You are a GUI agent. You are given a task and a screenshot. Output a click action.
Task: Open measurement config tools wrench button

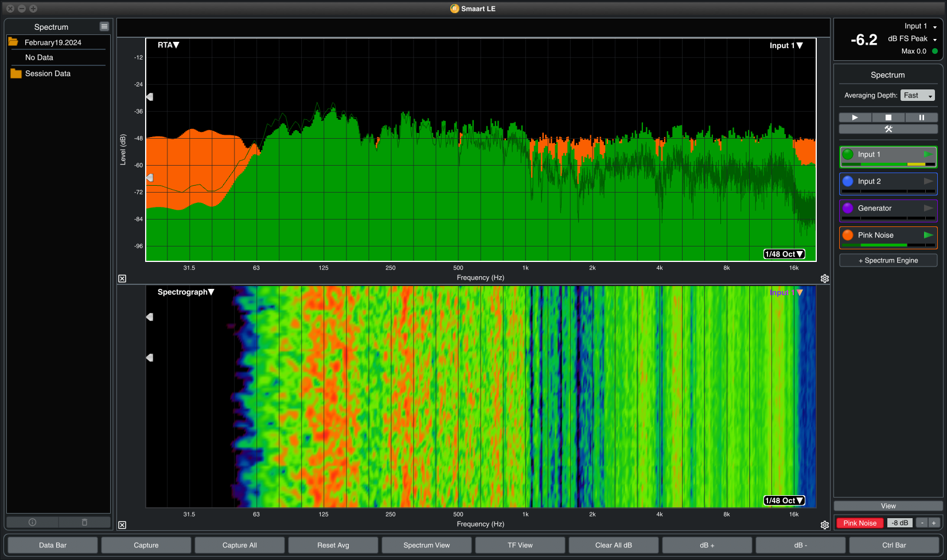point(888,129)
